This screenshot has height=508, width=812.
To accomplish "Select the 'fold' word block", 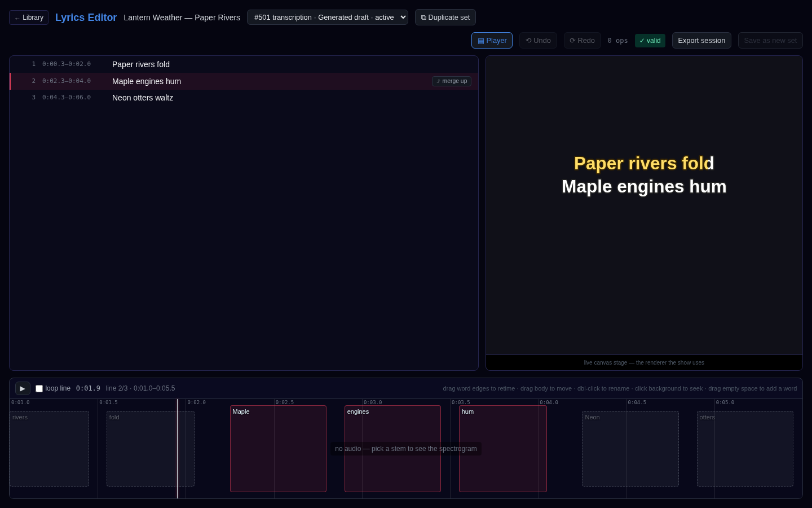I will [151, 449].
